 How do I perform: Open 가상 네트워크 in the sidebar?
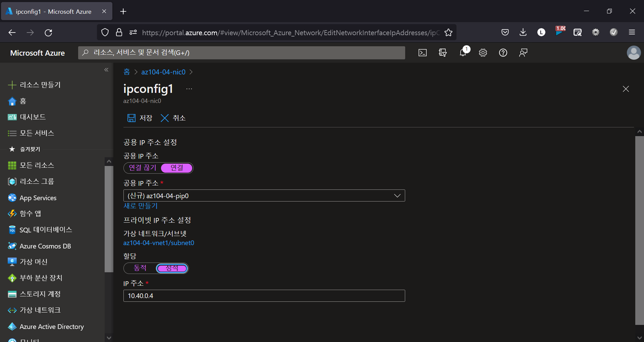[34, 310]
